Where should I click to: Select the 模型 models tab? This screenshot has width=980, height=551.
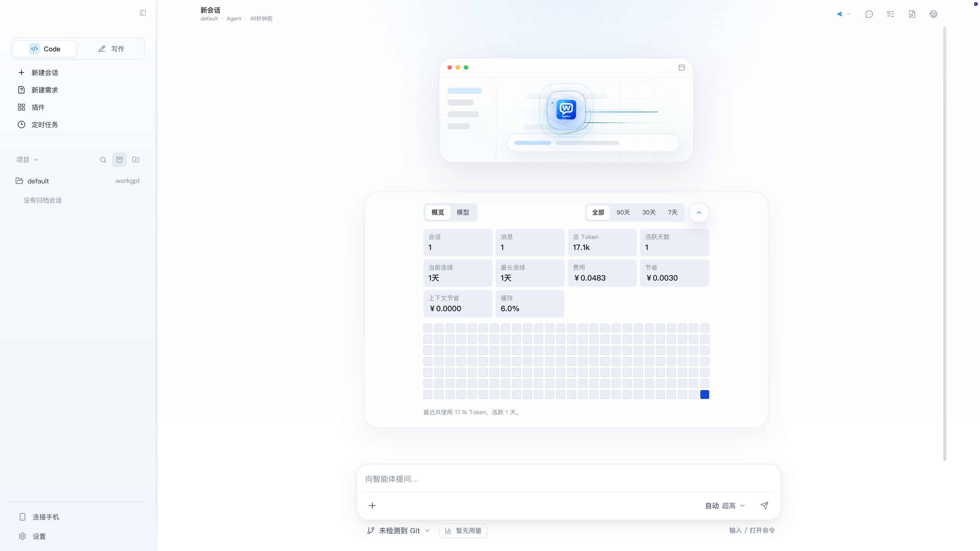463,212
